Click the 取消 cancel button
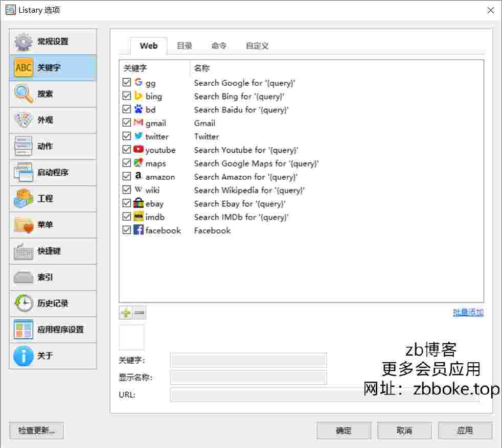Screen dimensions: 502x448 click(x=404, y=431)
